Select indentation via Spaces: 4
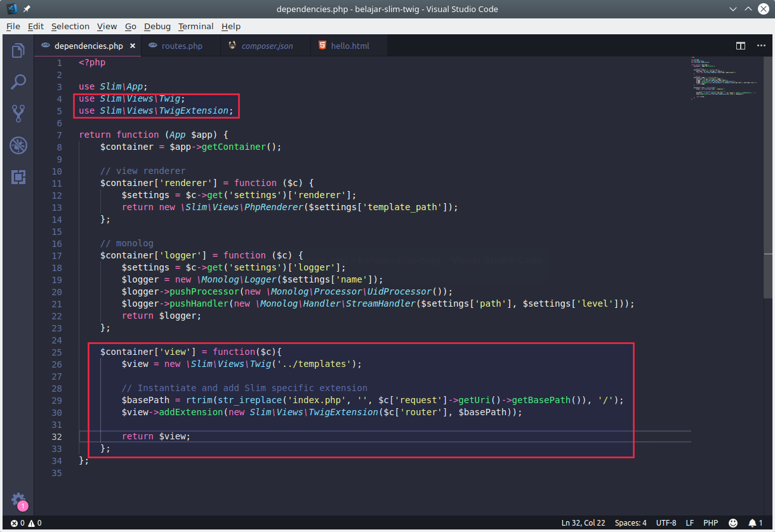The width and height of the screenshot is (775, 532). click(x=630, y=523)
